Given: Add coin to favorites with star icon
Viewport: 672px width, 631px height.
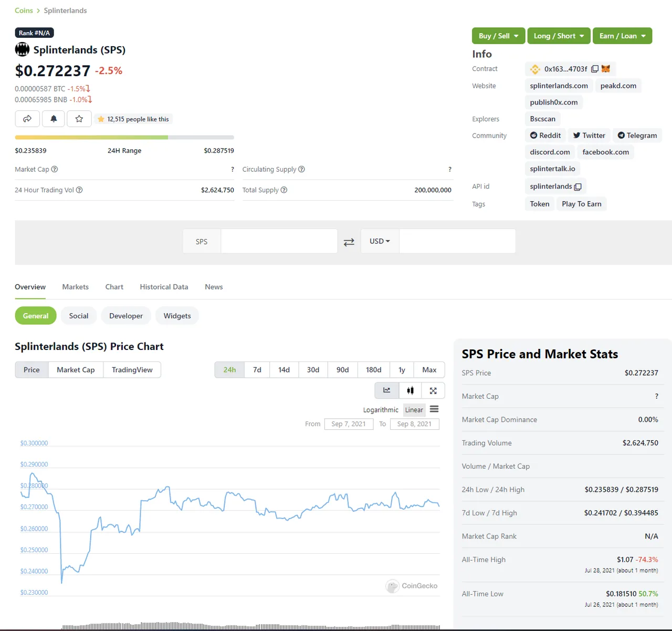Looking at the screenshot, I should (79, 119).
